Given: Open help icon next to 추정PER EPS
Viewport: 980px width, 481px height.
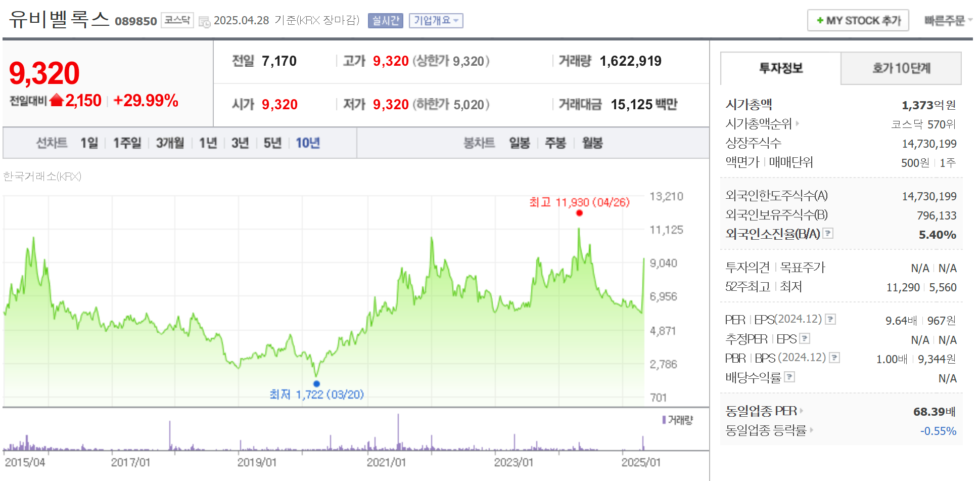Looking at the screenshot, I should 805,338.
